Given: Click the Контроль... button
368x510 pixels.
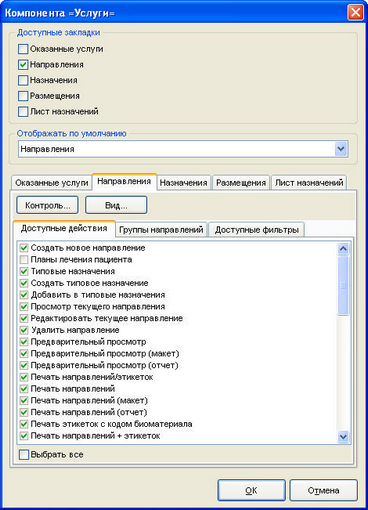Looking at the screenshot, I should coord(47,205).
